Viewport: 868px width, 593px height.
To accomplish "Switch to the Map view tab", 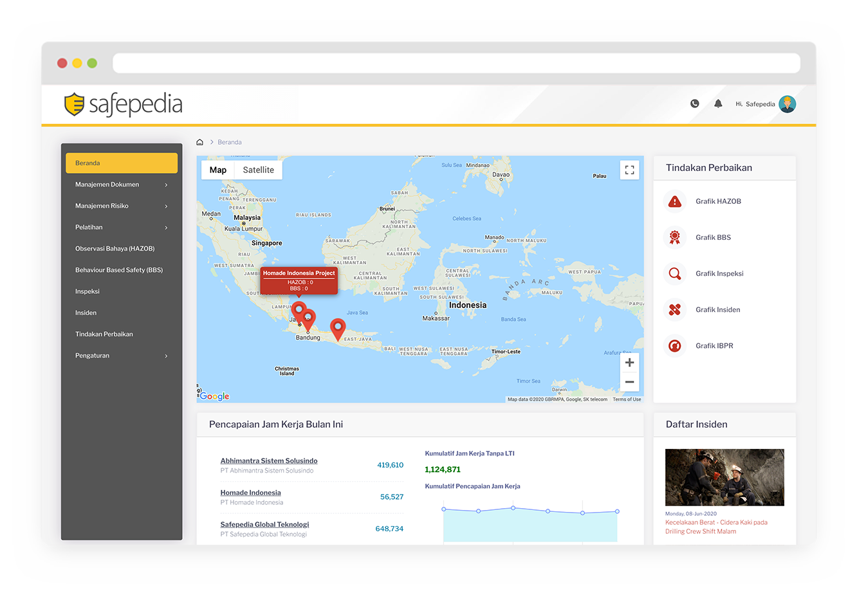I will tap(218, 170).
